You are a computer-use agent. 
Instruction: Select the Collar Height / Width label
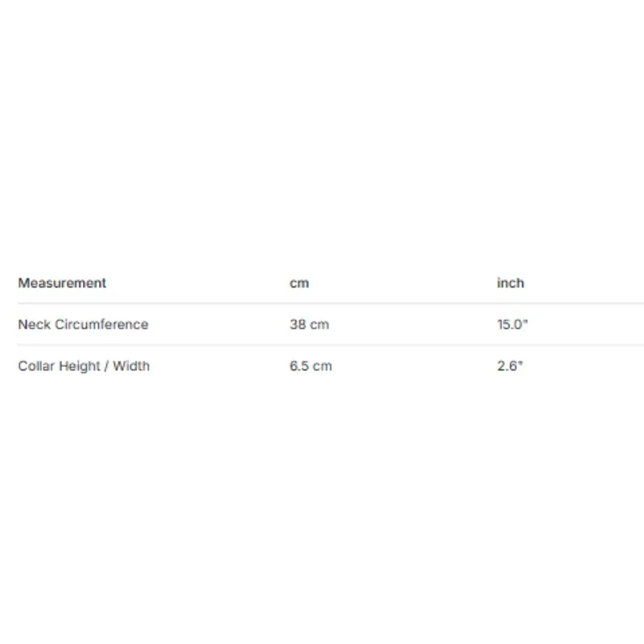click(x=84, y=366)
